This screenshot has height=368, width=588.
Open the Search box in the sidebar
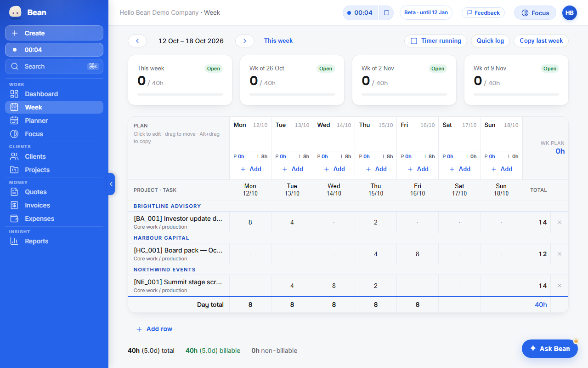click(x=54, y=66)
